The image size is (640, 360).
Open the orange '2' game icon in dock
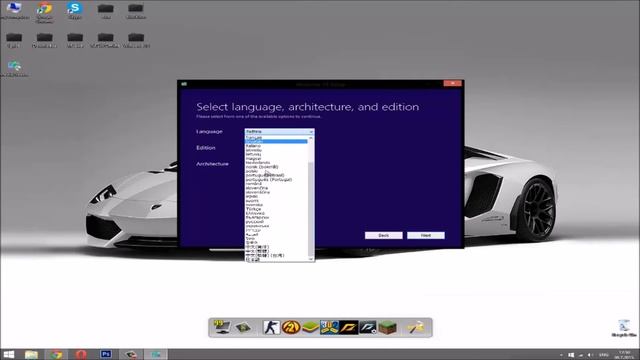(x=291, y=327)
